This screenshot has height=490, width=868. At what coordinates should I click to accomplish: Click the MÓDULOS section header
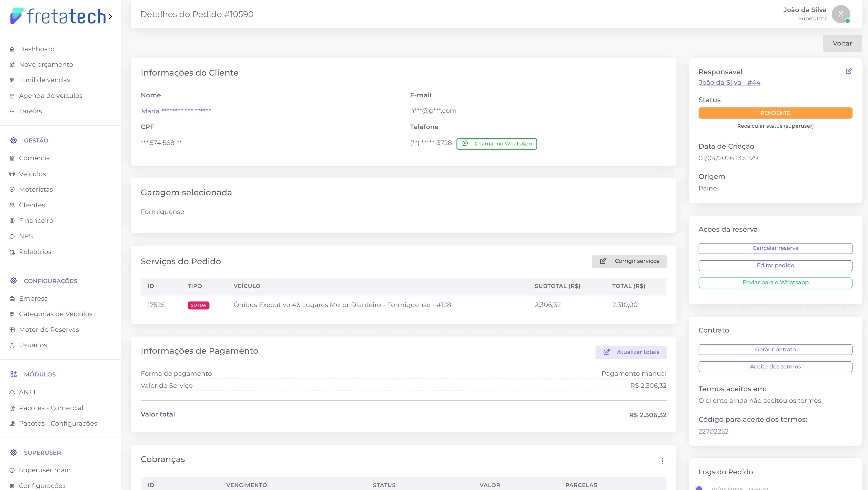[40, 375]
